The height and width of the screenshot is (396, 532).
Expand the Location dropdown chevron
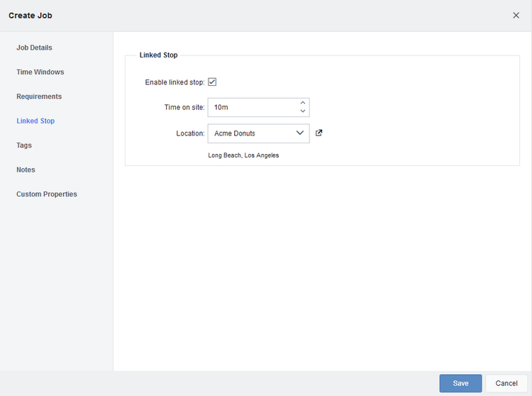point(299,133)
